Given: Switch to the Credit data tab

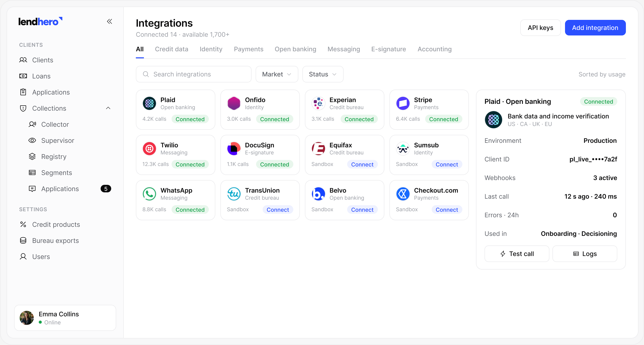Looking at the screenshot, I should [172, 49].
